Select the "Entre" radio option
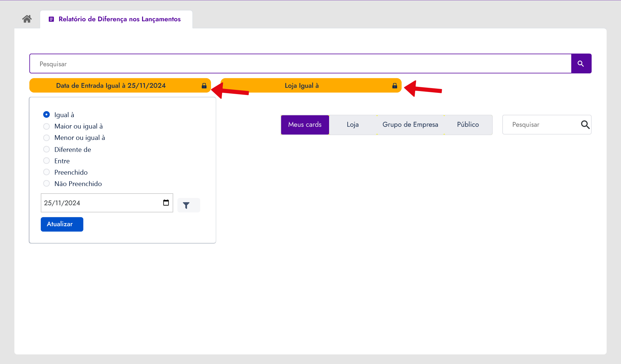The width and height of the screenshot is (621, 364). tap(46, 161)
